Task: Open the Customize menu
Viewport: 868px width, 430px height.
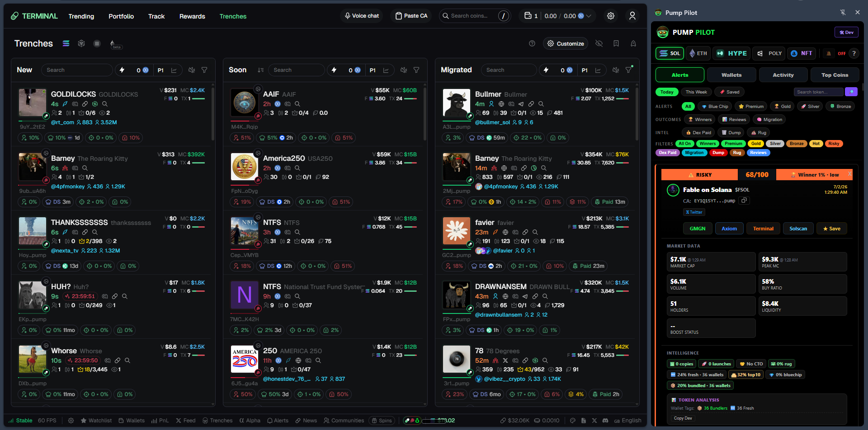Action: [x=566, y=43]
